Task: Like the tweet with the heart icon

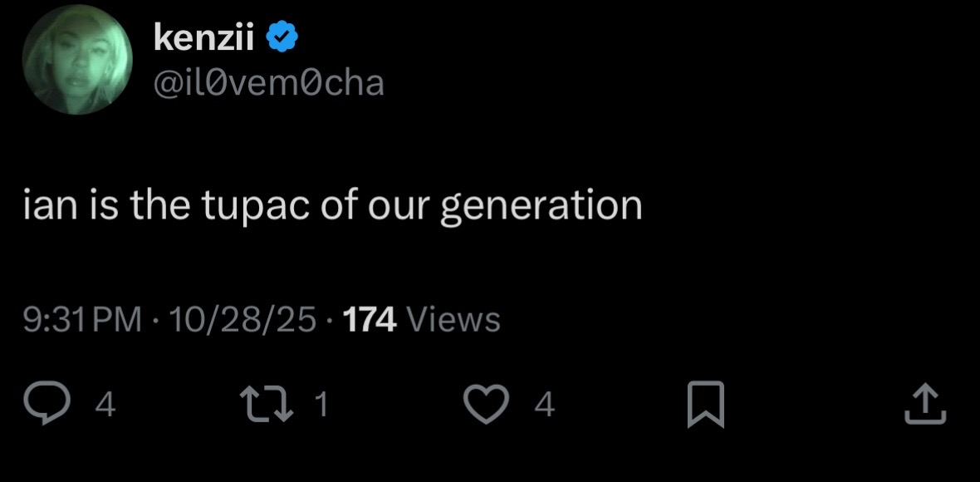Action: click(x=486, y=404)
